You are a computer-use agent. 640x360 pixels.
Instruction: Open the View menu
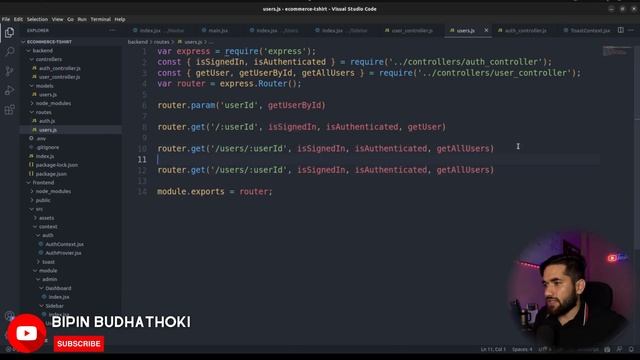click(x=58, y=19)
